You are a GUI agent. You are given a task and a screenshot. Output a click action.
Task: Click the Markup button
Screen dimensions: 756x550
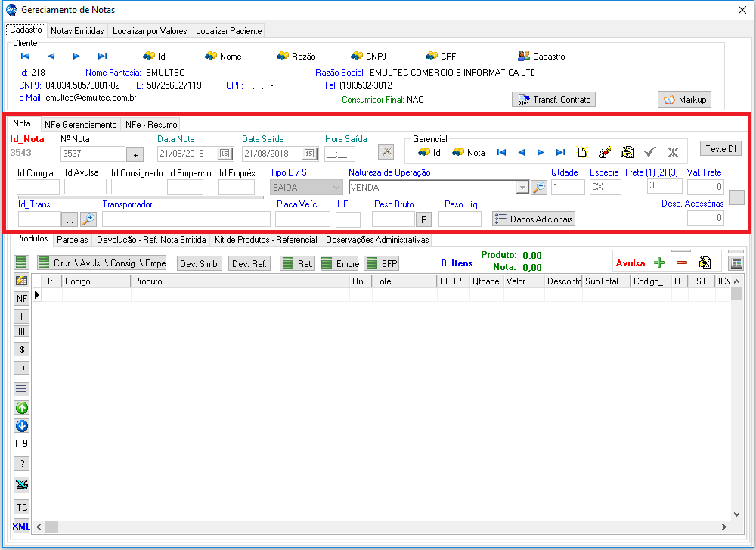(x=684, y=100)
